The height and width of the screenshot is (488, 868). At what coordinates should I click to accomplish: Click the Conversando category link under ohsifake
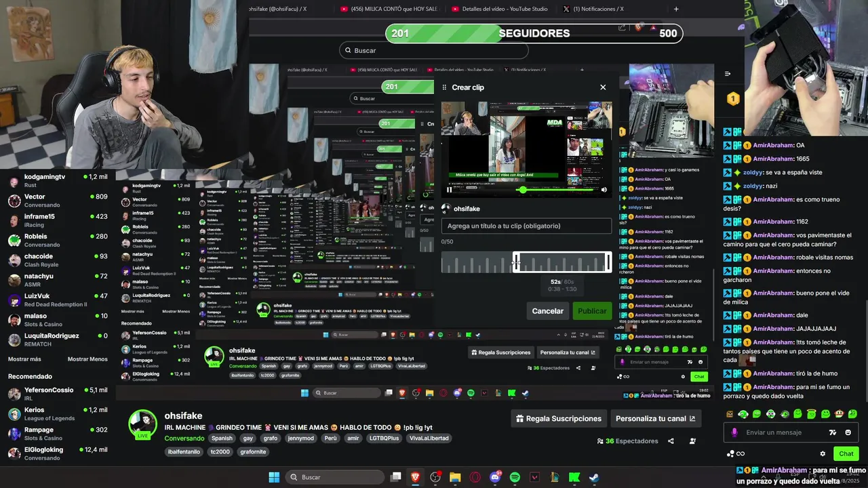184,439
